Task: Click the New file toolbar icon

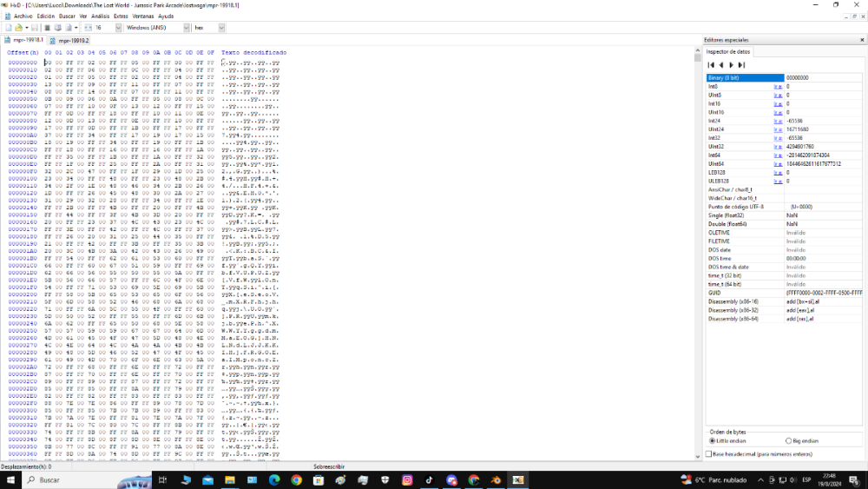Action: tap(7, 28)
